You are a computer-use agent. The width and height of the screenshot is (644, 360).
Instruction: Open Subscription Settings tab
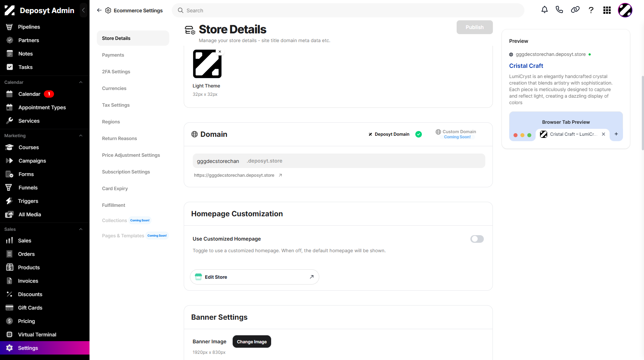(x=126, y=172)
